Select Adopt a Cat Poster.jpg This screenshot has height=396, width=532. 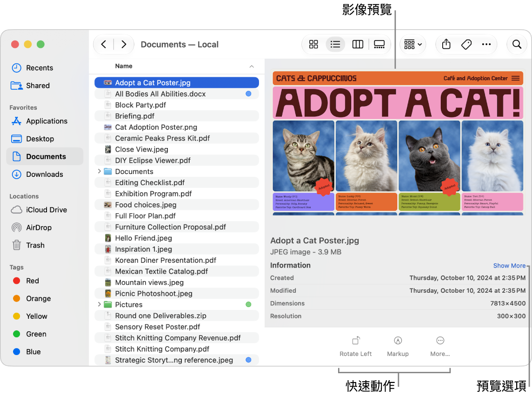coord(176,82)
